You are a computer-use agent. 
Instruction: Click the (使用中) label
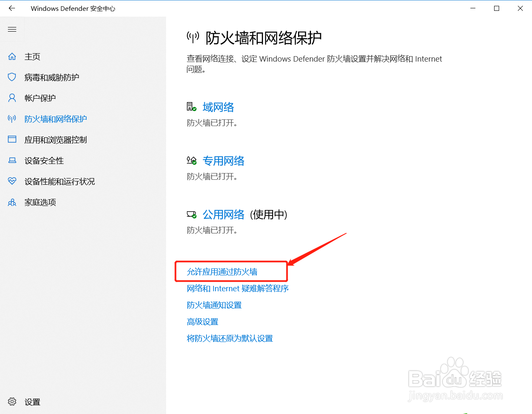269,215
